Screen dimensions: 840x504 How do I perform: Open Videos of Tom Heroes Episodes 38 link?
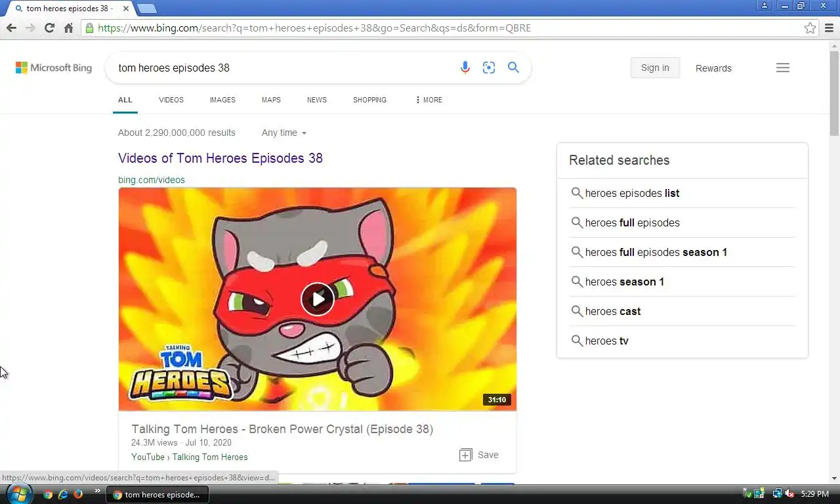[220, 158]
